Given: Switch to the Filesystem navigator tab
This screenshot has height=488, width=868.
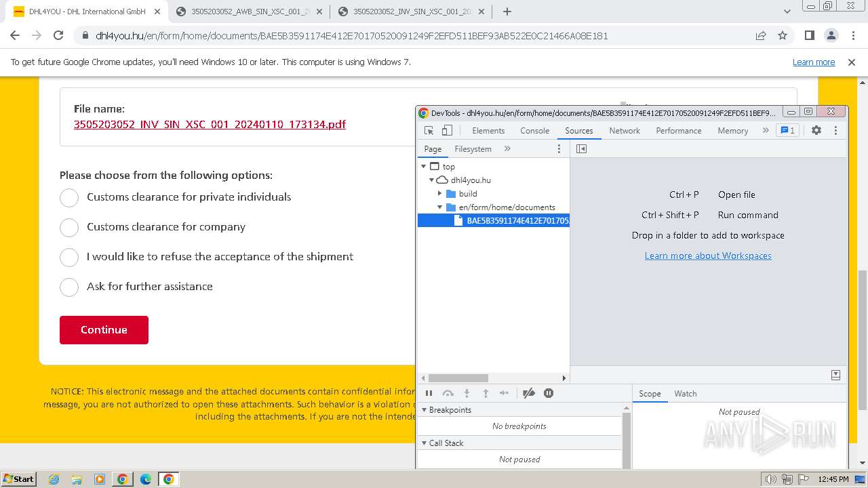Looking at the screenshot, I should point(473,149).
